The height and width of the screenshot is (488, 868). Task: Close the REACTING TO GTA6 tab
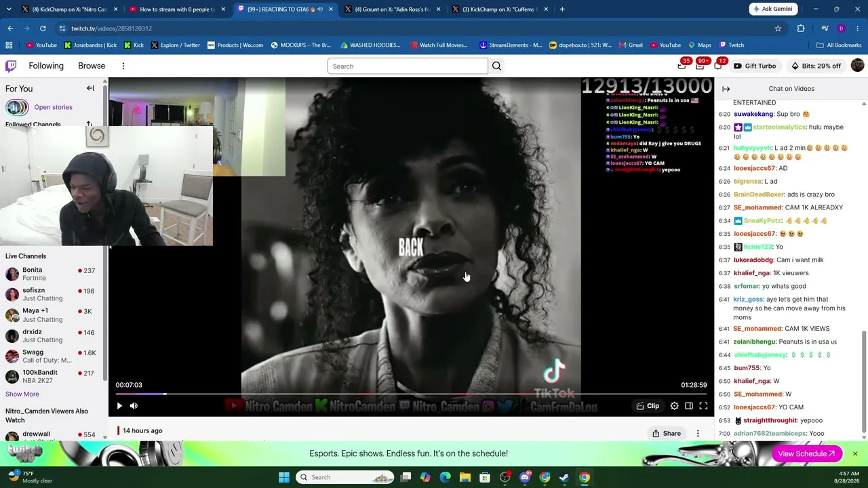[331, 9]
